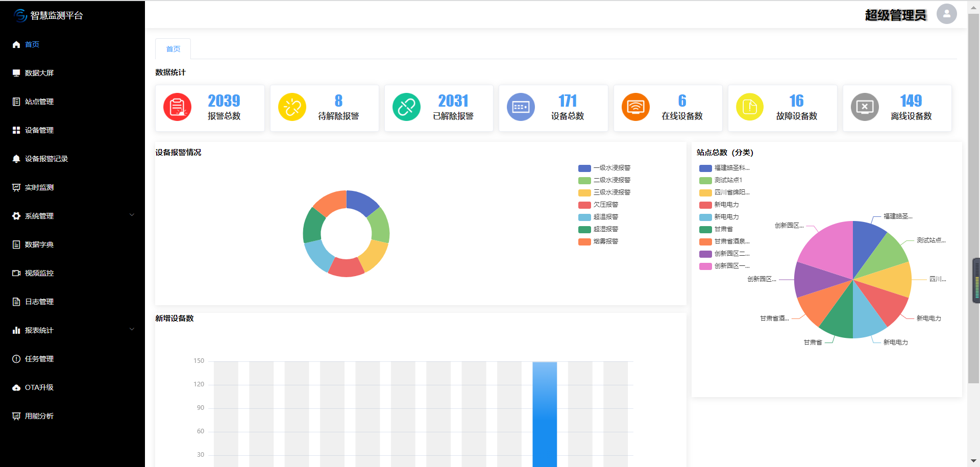
Task: Expand the 系统管理 submenu chevron
Action: 132,215
